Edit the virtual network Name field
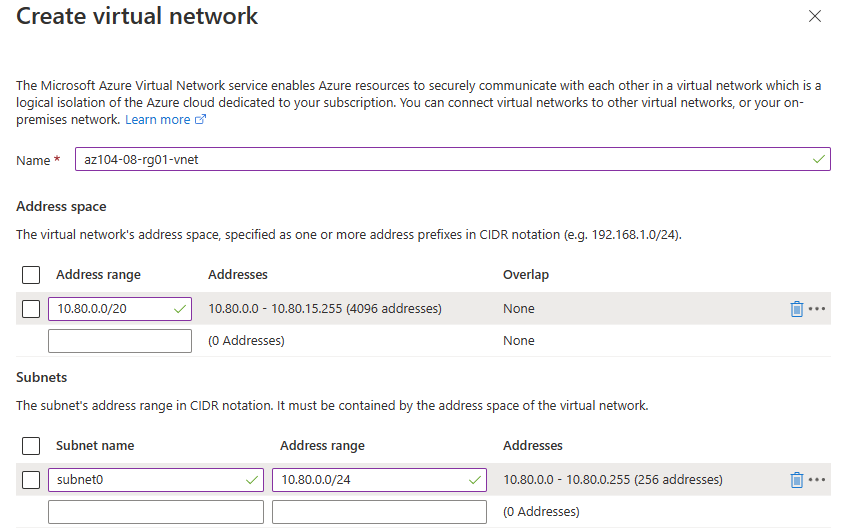 click(x=453, y=159)
